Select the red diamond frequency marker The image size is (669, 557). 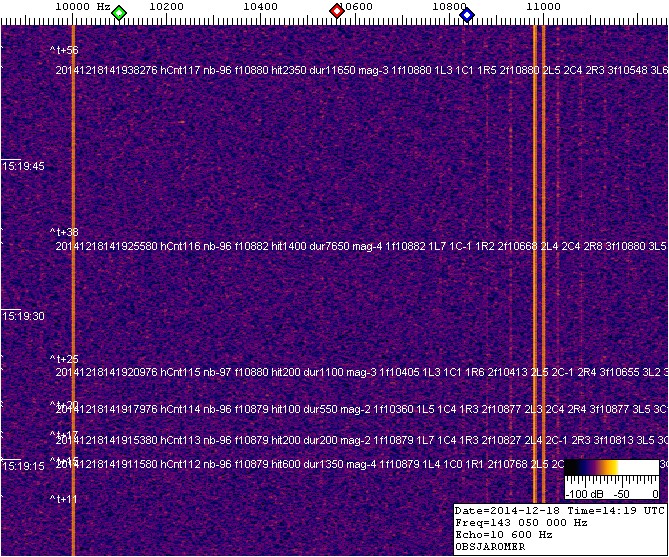(337, 12)
